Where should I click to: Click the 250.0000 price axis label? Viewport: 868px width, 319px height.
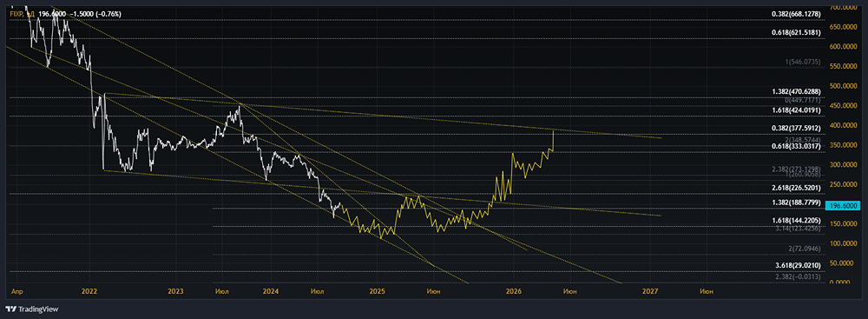tap(842, 184)
